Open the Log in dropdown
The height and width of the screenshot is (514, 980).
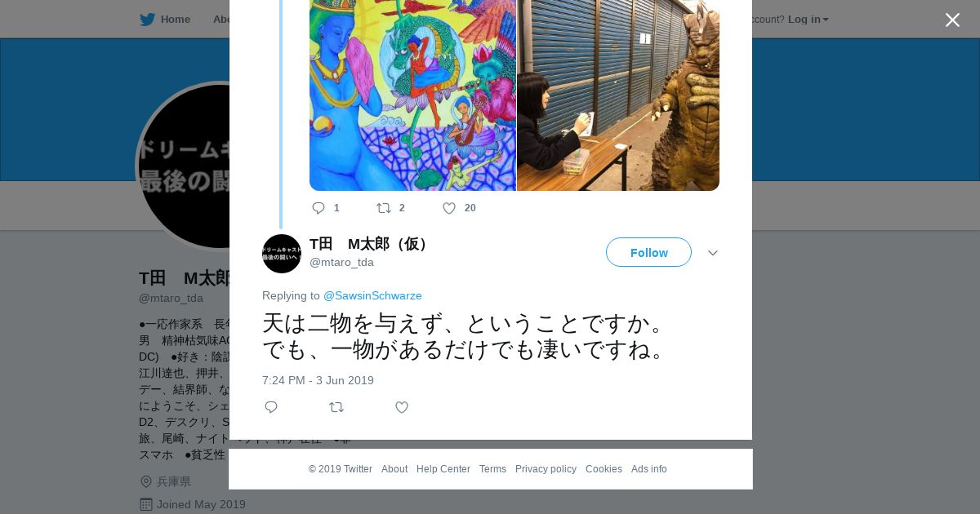coord(808,20)
